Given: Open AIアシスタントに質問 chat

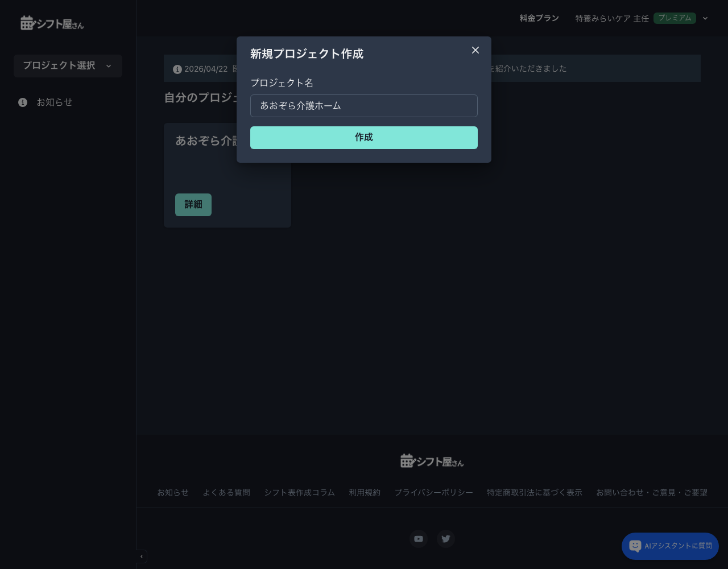Looking at the screenshot, I should (x=670, y=546).
